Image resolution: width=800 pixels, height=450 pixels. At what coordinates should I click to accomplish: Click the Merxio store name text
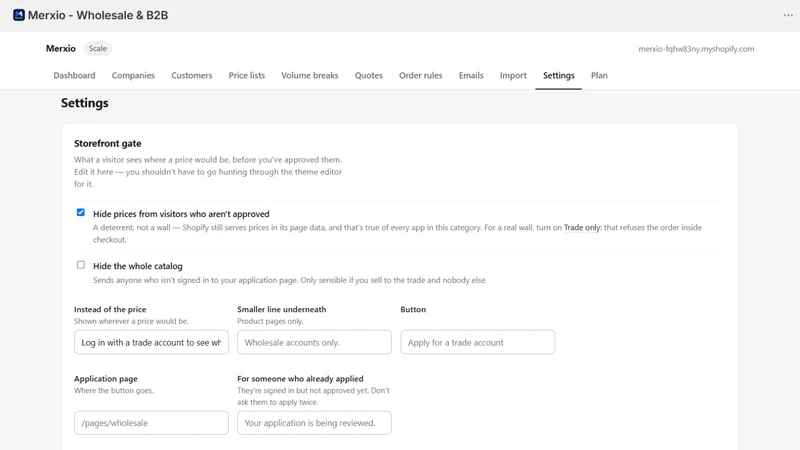tap(61, 48)
